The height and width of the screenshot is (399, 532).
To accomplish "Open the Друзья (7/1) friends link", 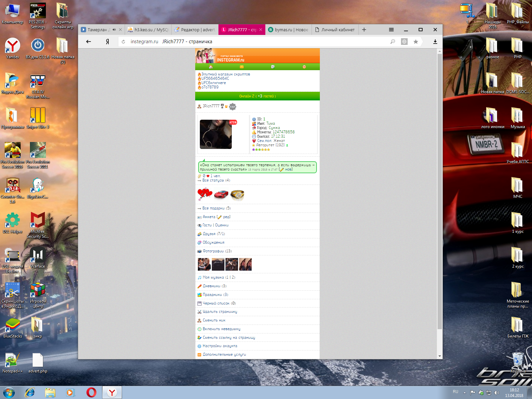I will pyautogui.click(x=214, y=234).
